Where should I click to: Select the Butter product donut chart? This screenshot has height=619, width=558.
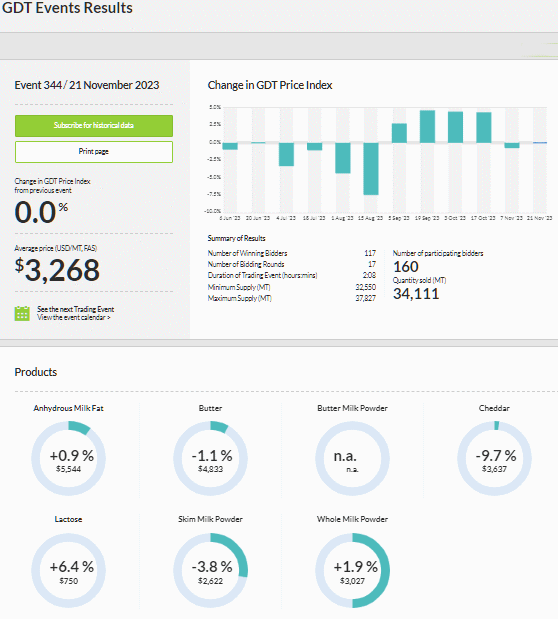pos(210,458)
